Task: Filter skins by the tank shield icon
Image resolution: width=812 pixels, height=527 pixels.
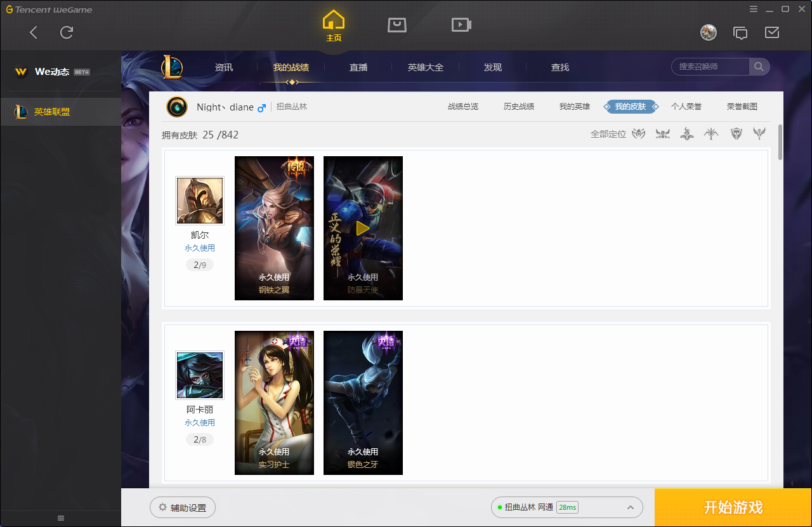Action: [x=736, y=133]
